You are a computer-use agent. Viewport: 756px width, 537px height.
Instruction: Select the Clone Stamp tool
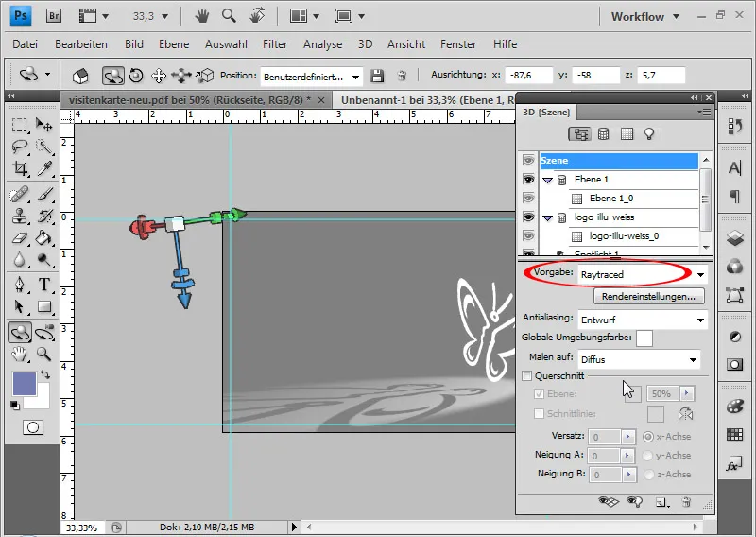click(x=20, y=216)
